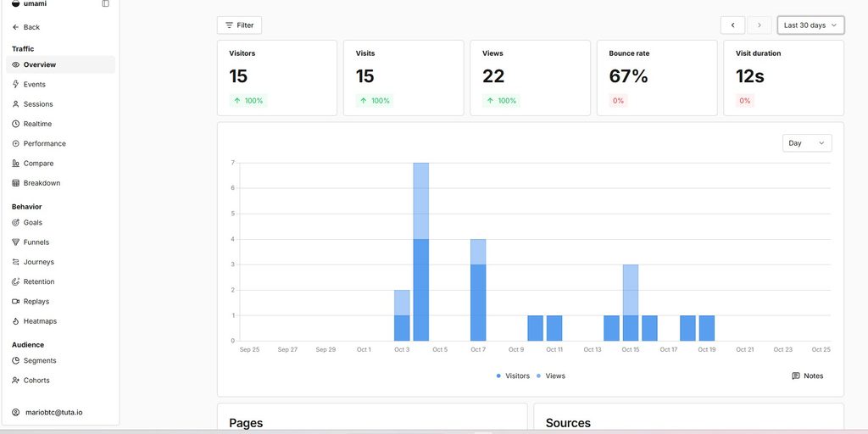Click the Oct 3 chart bar

[402, 315]
